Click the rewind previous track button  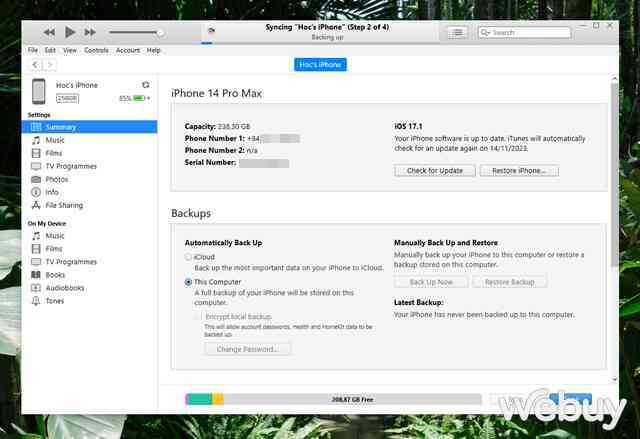click(49, 32)
